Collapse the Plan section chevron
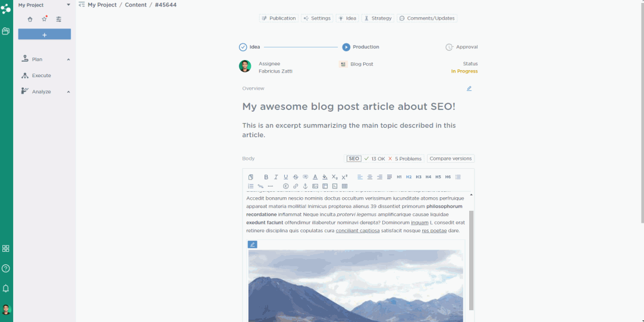 pyautogui.click(x=68, y=59)
